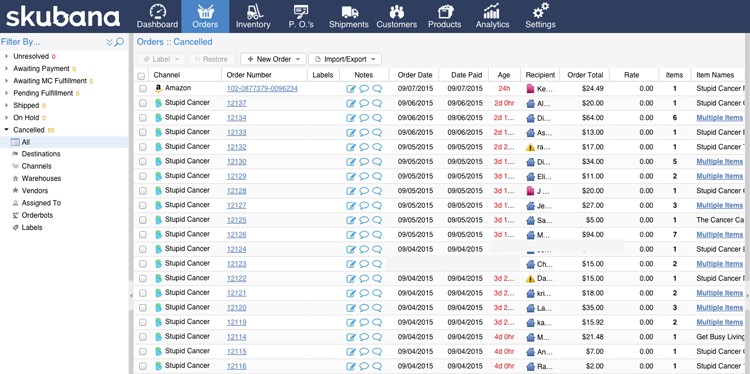
Task: Check the box for order 12115
Action: click(x=143, y=352)
